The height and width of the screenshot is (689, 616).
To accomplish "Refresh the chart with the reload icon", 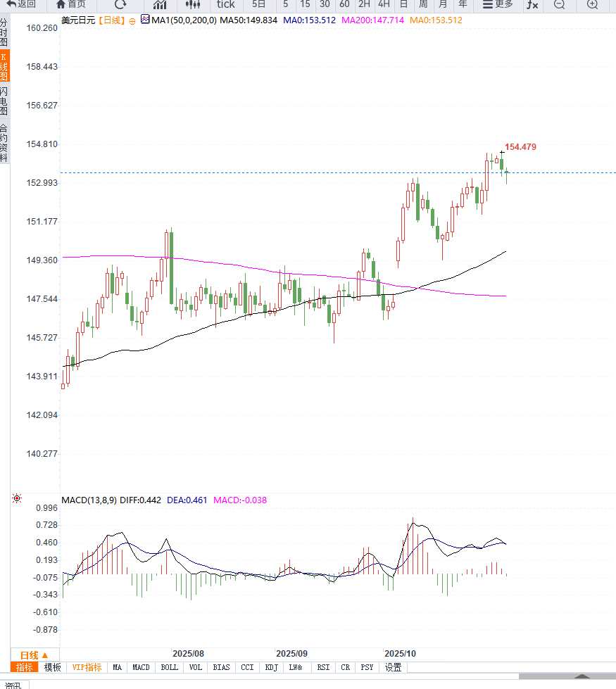I will [120, 4].
